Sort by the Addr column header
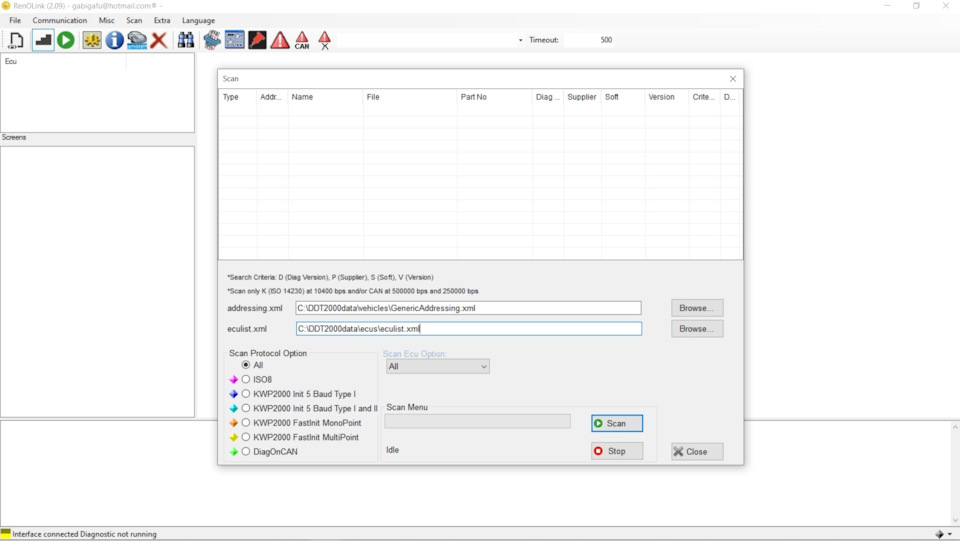This screenshot has width=960, height=543. 272,97
